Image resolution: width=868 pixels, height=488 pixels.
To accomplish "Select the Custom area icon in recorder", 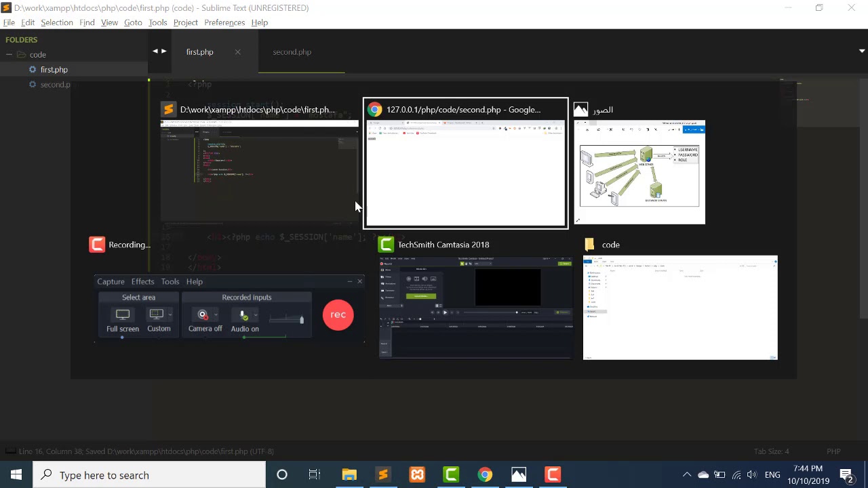I will pos(157,314).
